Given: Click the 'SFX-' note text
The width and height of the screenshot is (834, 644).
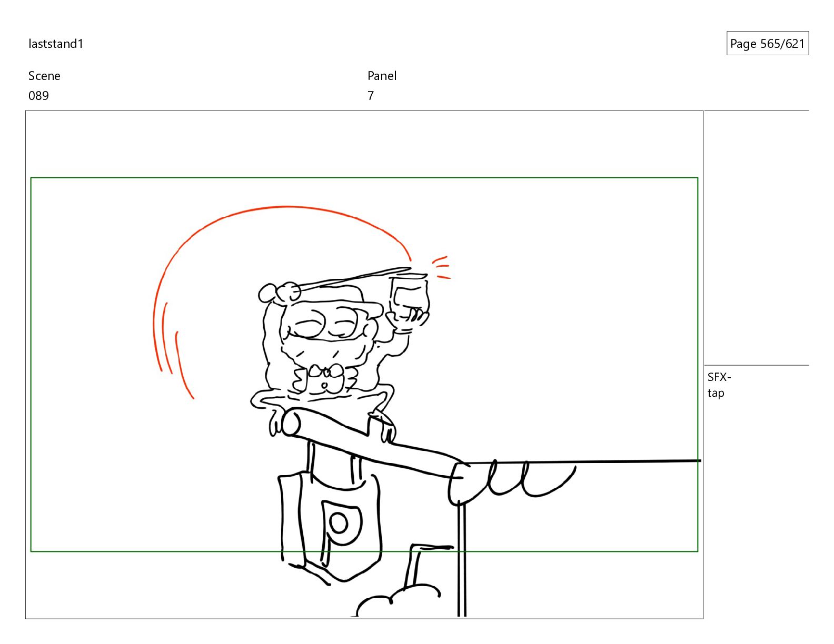Looking at the screenshot, I should (719, 377).
